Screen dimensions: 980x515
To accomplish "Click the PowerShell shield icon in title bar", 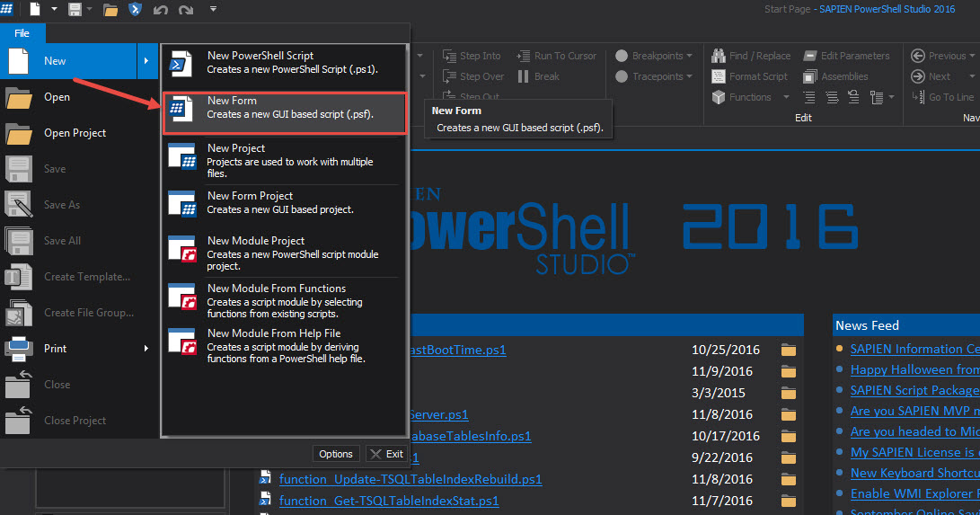I will click(x=135, y=9).
